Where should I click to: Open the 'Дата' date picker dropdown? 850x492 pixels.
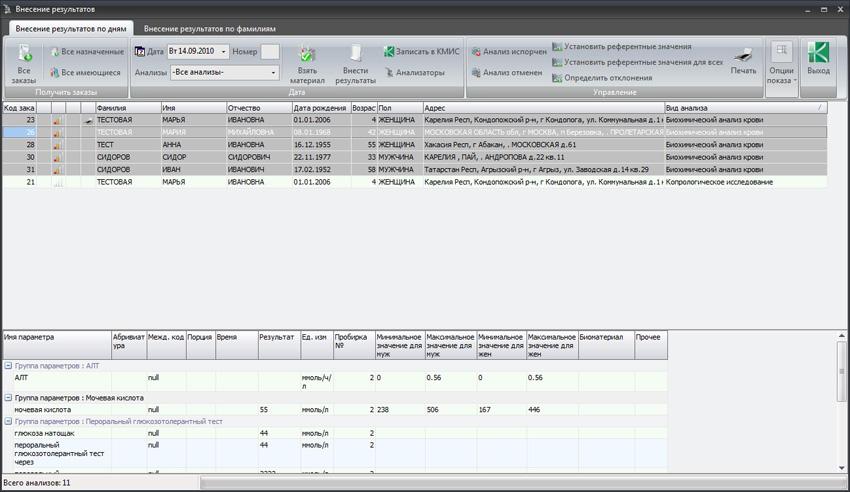(224, 52)
